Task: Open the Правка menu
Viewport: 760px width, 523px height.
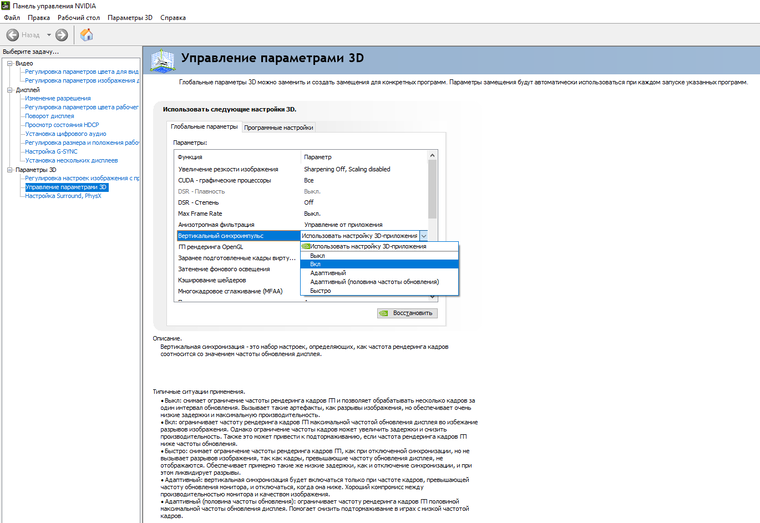Action: click(39, 17)
